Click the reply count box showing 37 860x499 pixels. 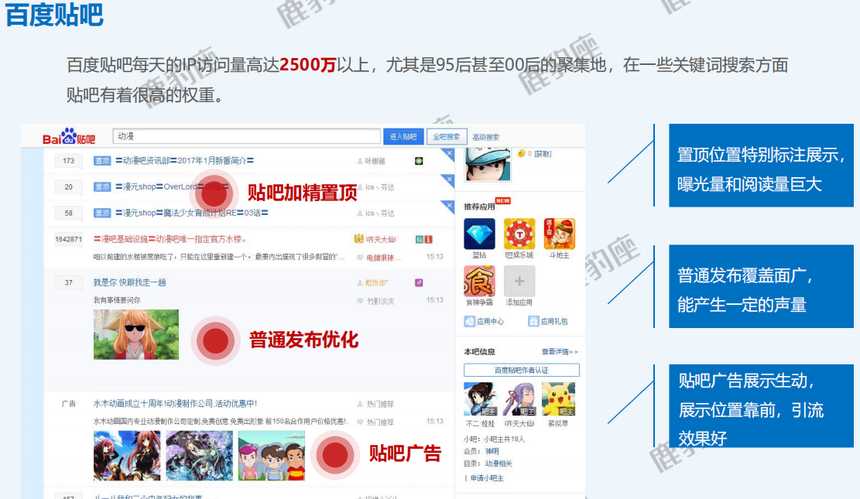pyautogui.click(x=69, y=282)
